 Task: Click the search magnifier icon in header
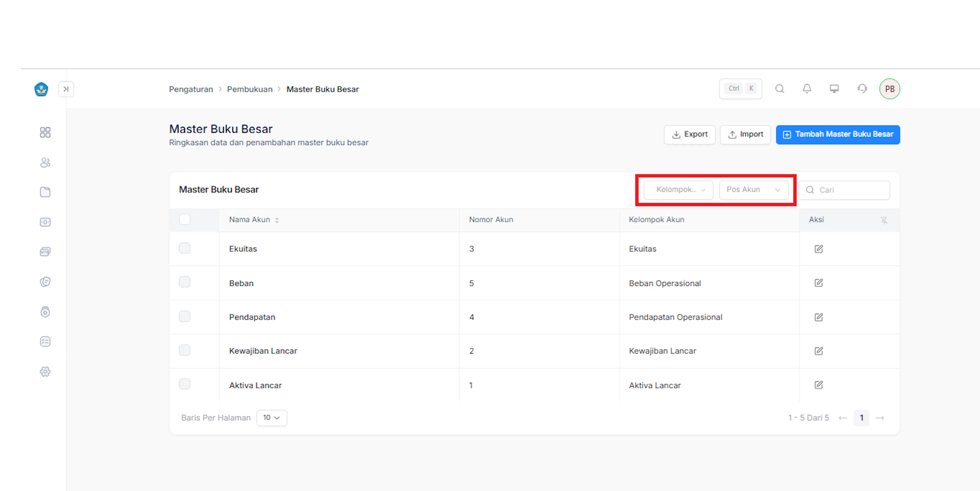(779, 89)
